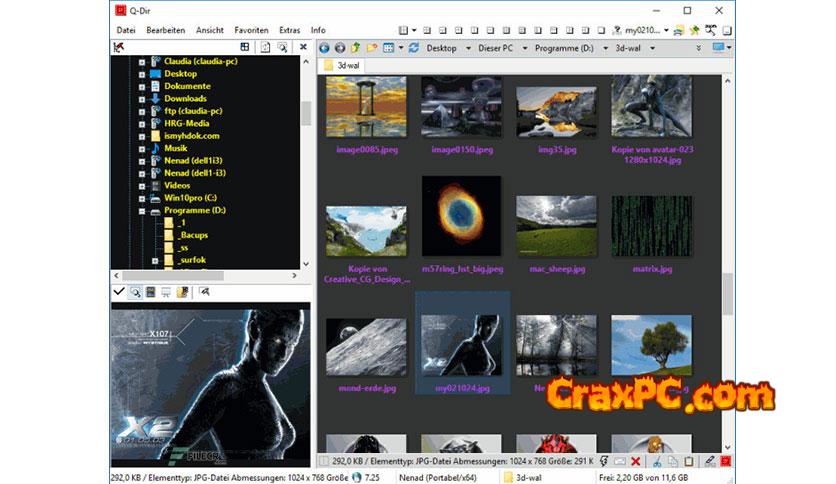Open the Extras menu
836x484 pixels.
point(289,30)
